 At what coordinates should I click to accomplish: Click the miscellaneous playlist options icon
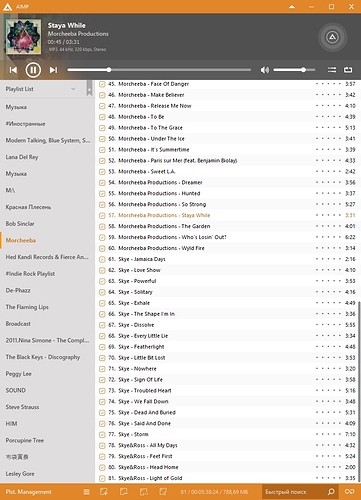(x=163, y=492)
